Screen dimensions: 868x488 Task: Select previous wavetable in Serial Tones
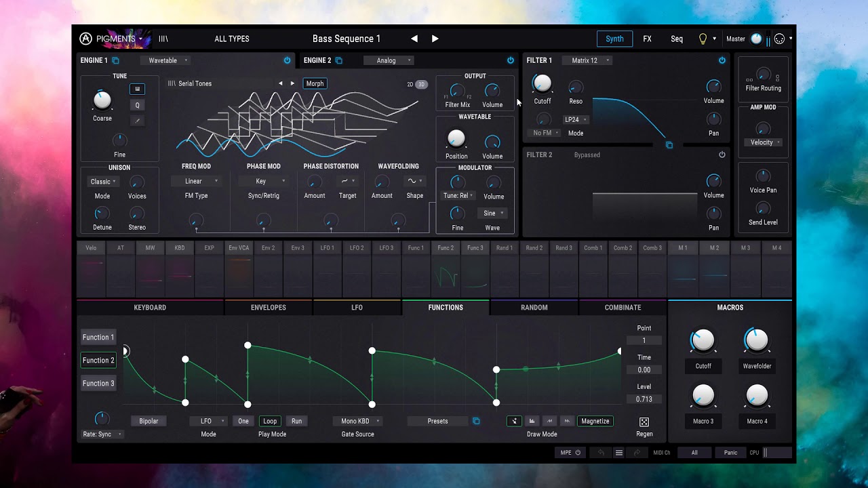tap(280, 83)
